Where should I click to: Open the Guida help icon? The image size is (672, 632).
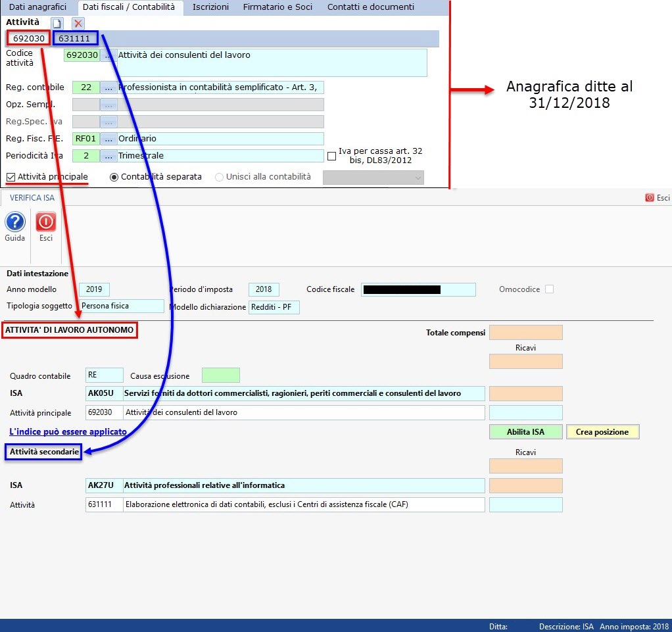[14, 222]
